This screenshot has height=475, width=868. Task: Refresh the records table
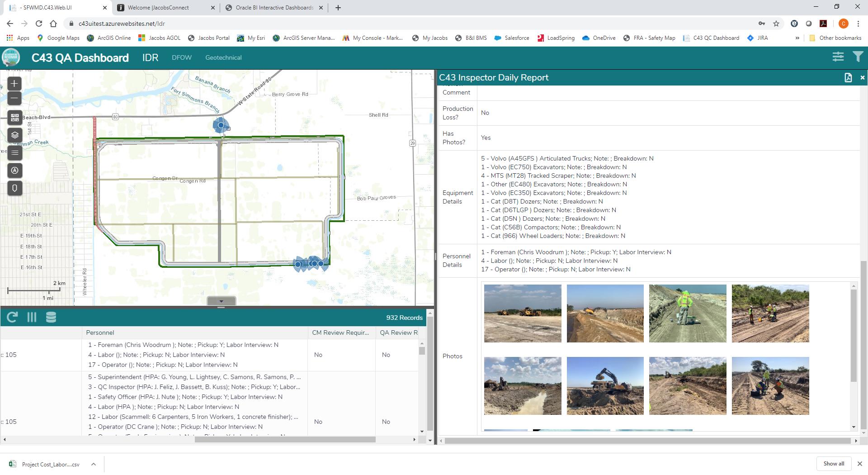12,318
